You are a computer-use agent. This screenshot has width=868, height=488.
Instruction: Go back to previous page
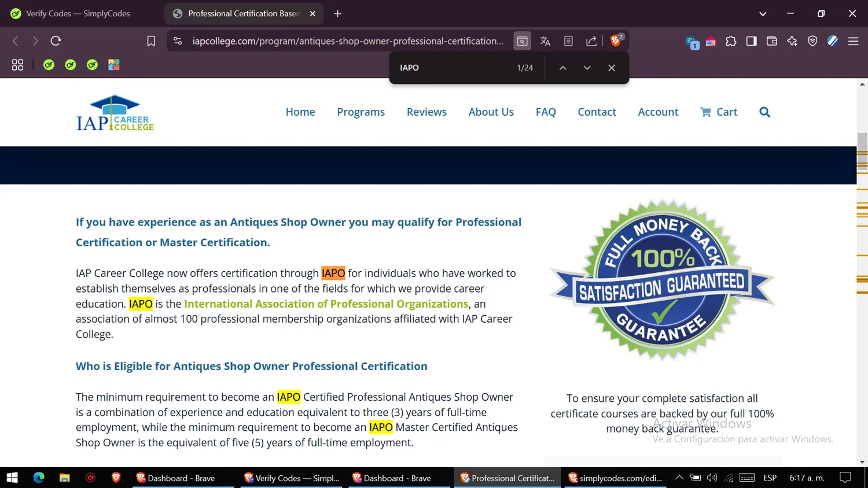tap(16, 41)
